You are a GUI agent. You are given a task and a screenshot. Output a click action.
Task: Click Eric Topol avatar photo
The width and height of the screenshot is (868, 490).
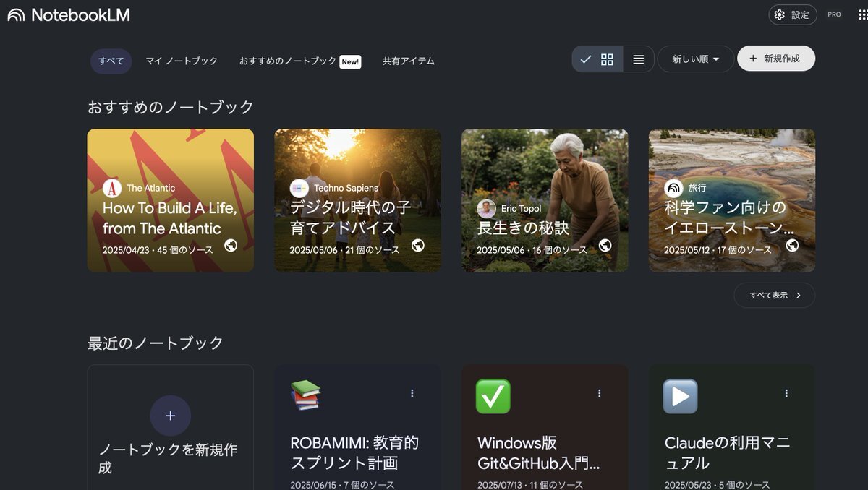(x=487, y=208)
